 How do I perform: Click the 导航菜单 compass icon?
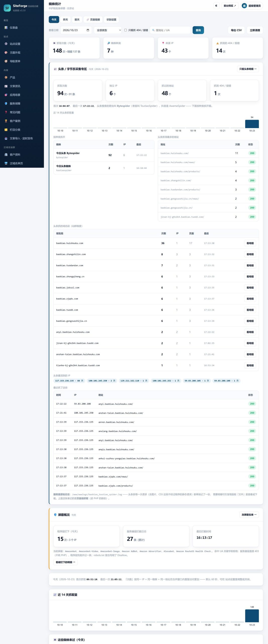(6, 61)
